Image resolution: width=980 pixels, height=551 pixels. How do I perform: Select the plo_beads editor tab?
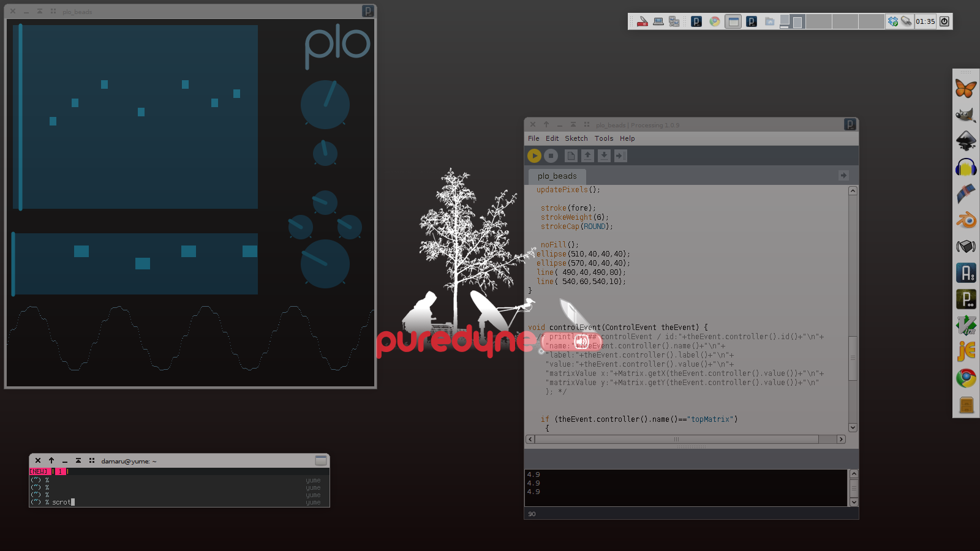557,176
